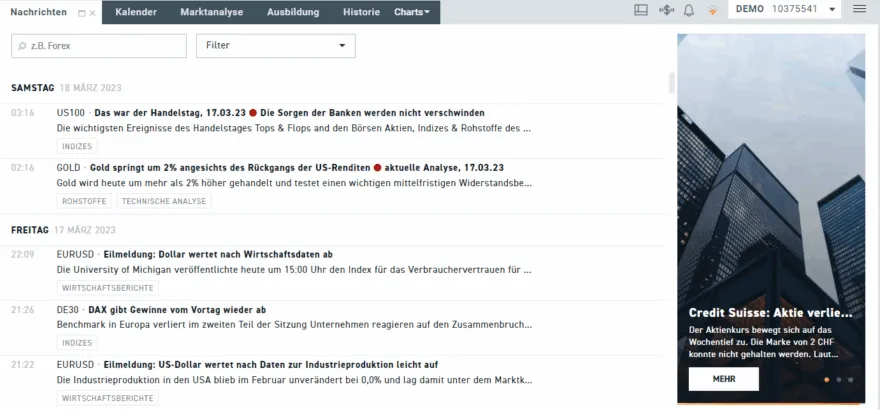Close the Nachrichten tab
This screenshot has width=880, height=410.
click(x=93, y=13)
